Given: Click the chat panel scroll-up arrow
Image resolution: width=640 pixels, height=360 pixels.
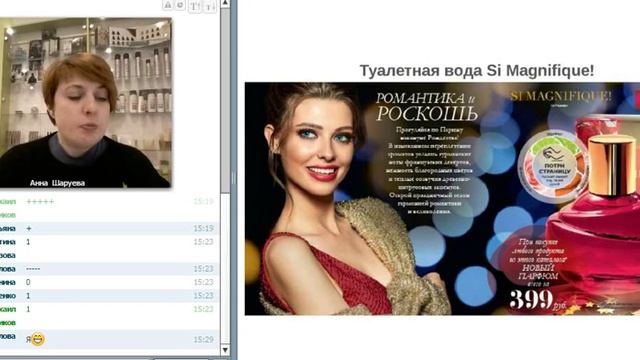Looking at the screenshot, I should pyautogui.click(x=225, y=4).
